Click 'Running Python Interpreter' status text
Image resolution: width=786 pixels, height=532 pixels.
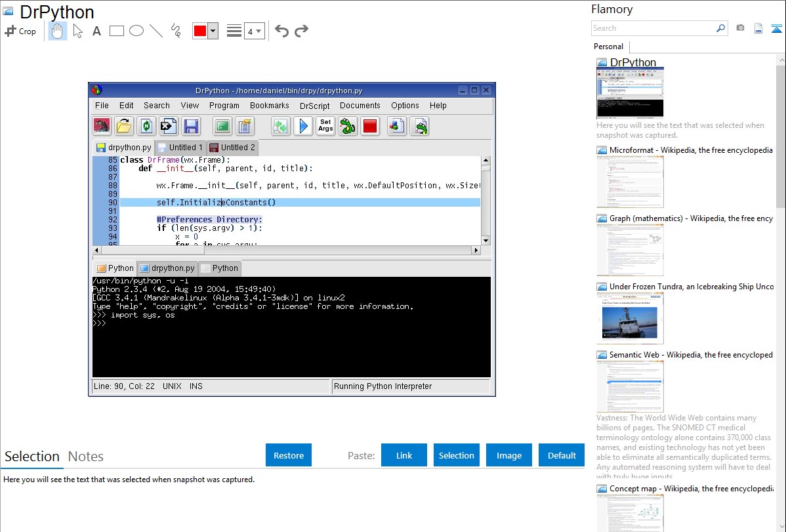pyautogui.click(x=383, y=386)
